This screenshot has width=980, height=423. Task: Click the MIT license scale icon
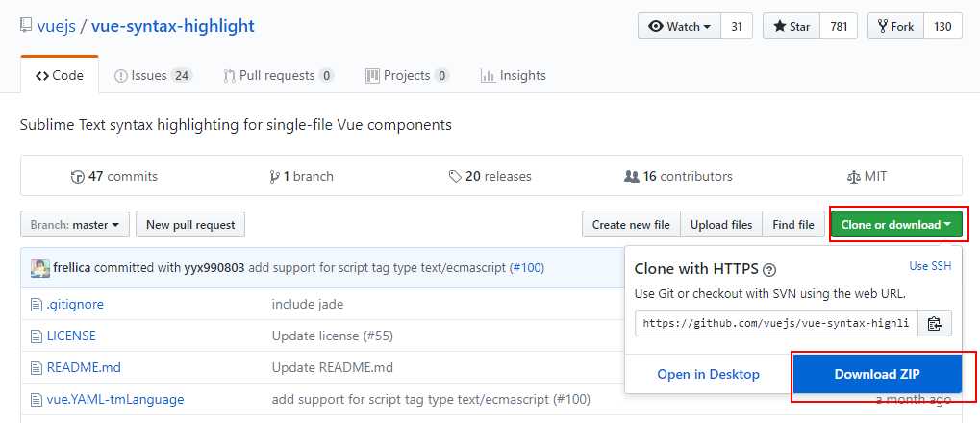pyautogui.click(x=853, y=177)
